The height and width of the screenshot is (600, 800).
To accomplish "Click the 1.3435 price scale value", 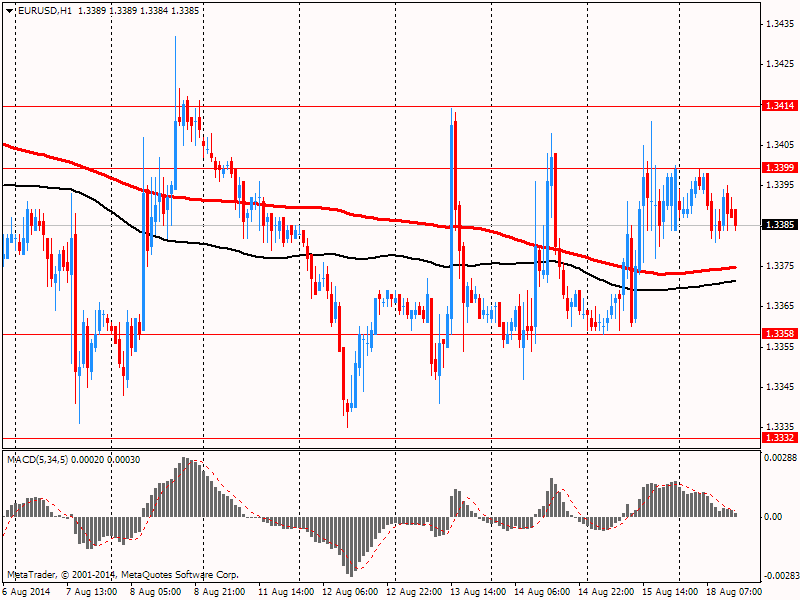I will point(780,23).
